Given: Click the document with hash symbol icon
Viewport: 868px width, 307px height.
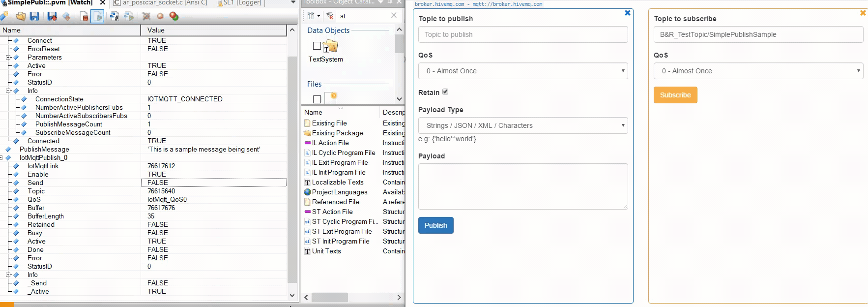Looking at the screenshot, I should click(115, 16).
